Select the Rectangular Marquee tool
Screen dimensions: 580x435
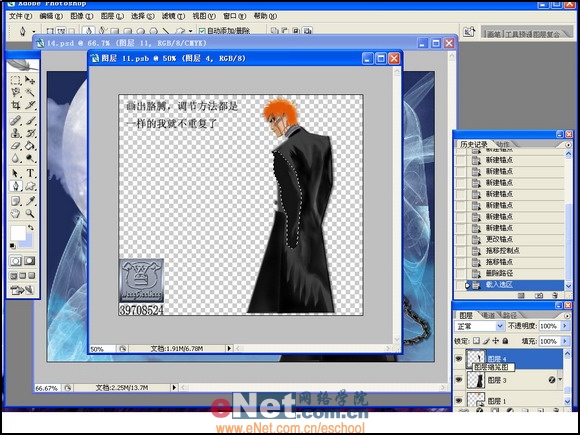(x=16, y=80)
